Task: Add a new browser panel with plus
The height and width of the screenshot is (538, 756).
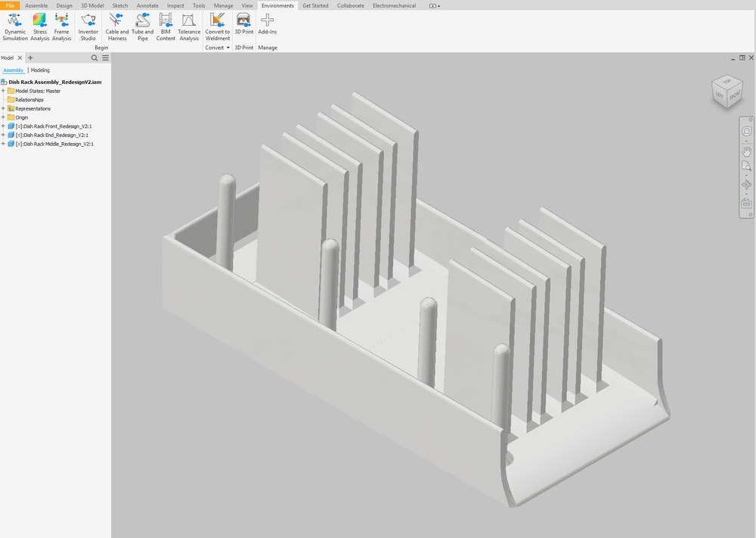Action: coord(30,58)
